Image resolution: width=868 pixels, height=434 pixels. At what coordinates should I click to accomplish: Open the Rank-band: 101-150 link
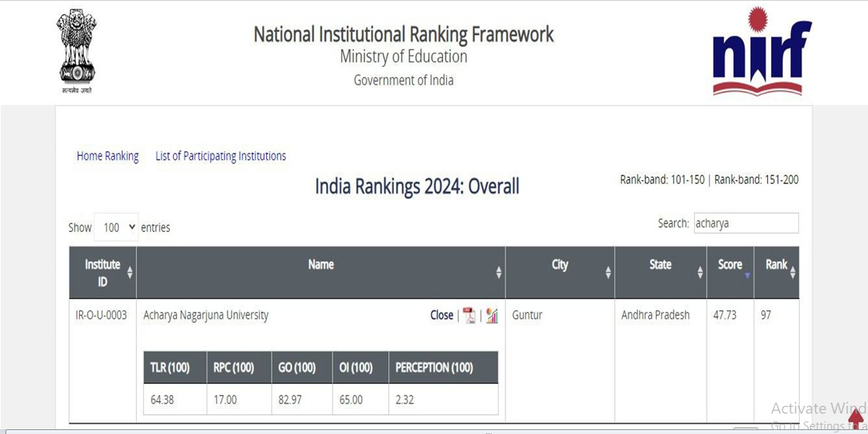[x=662, y=179]
